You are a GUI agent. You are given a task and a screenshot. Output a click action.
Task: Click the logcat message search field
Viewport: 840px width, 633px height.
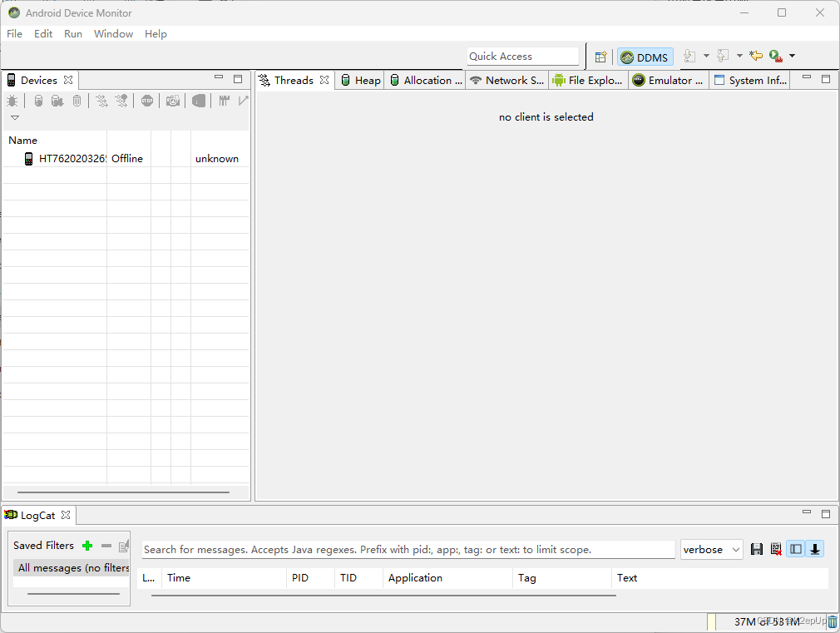(x=408, y=549)
